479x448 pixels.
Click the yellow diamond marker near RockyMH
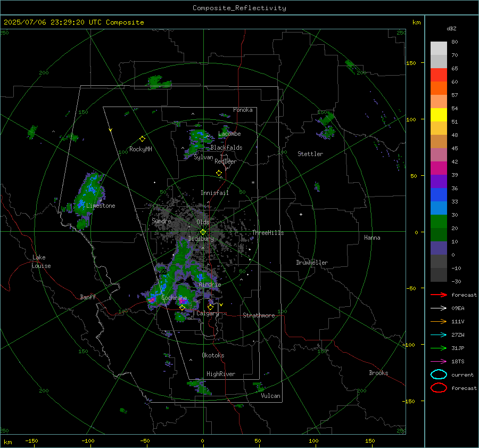pos(142,139)
